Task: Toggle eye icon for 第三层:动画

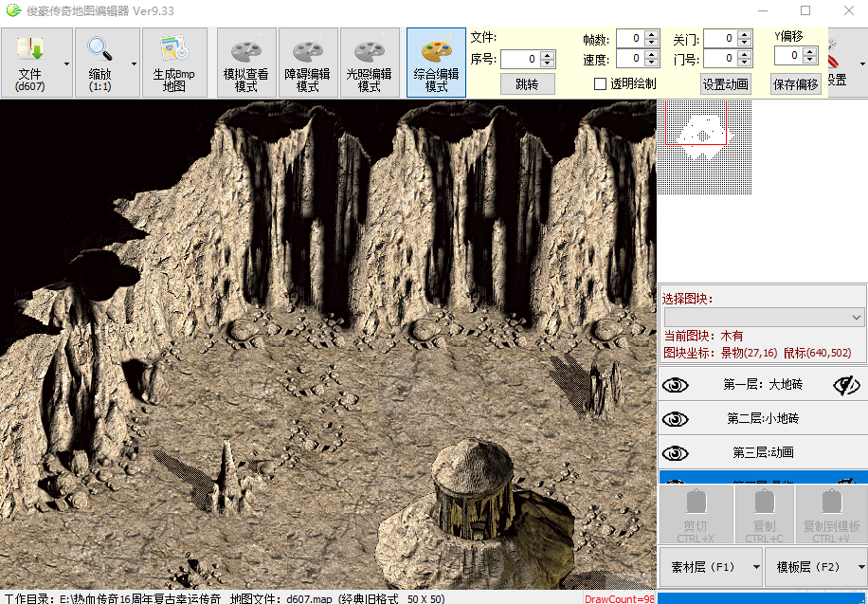Action: 676,453
